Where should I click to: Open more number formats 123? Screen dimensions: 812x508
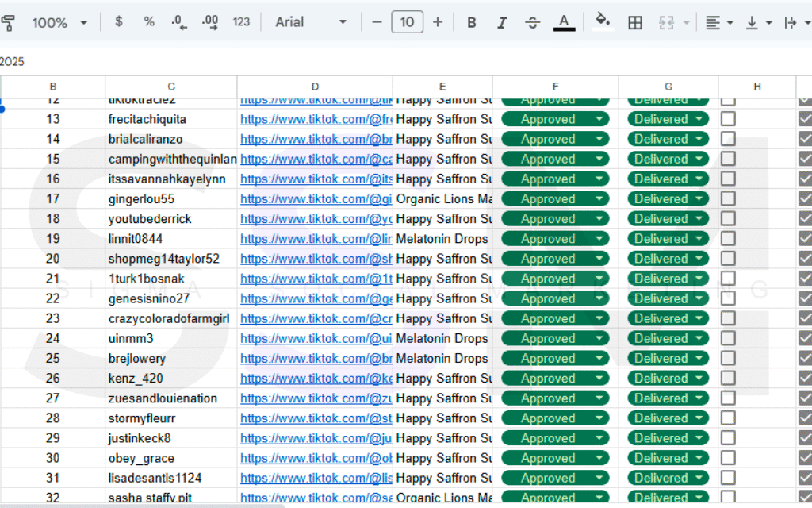241,21
